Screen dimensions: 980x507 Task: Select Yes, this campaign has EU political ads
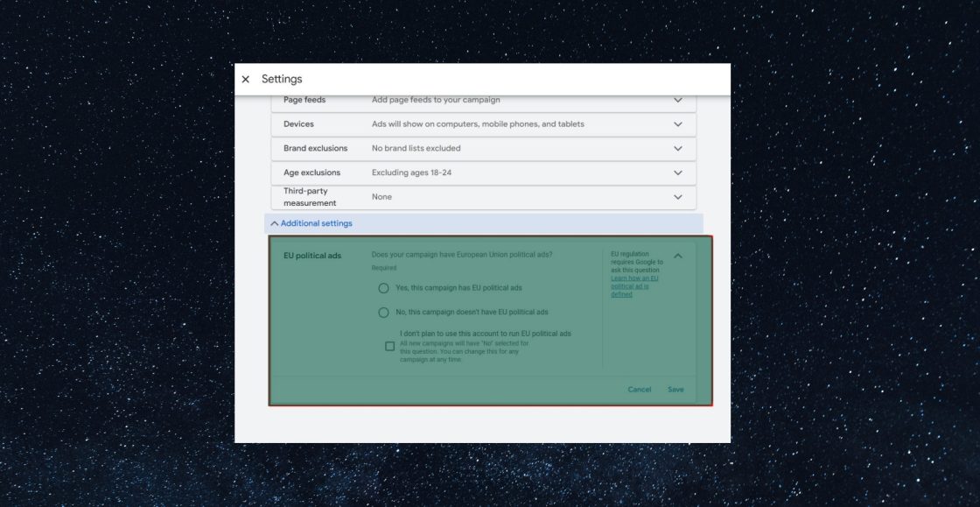[384, 288]
